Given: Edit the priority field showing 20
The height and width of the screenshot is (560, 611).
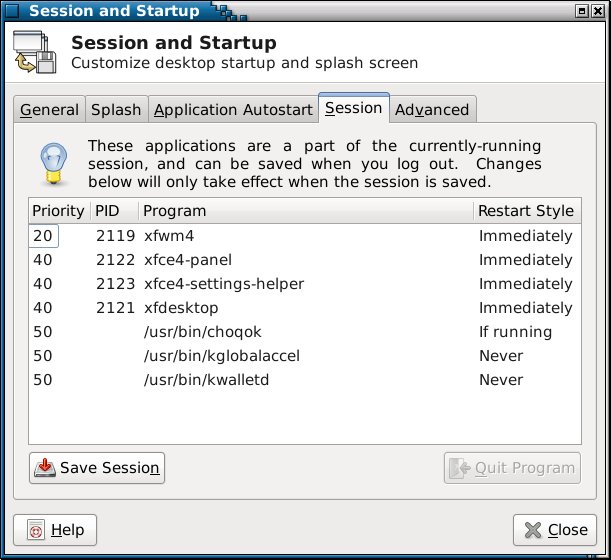Looking at the screenshot, I should pyautogui.click(x=43, y=236).
